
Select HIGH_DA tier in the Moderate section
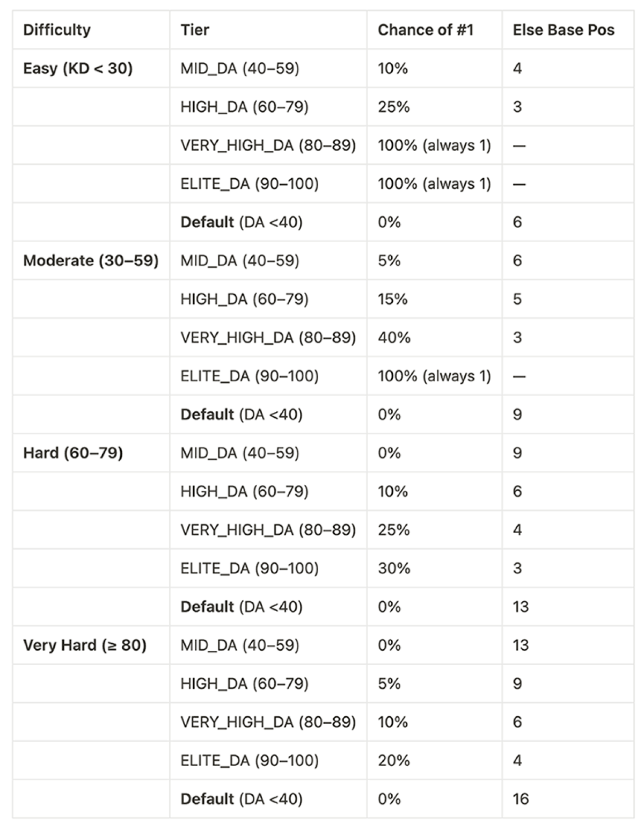click(244, 299)
